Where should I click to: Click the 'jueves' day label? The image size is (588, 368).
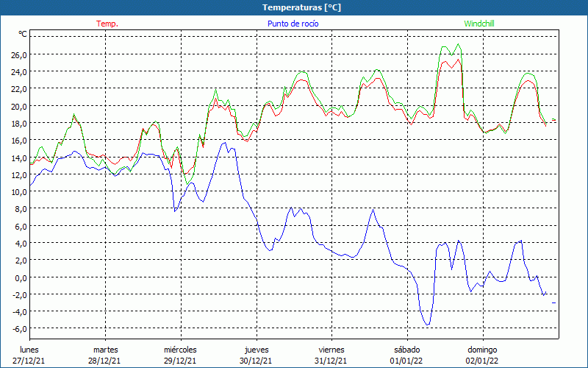tap(257, 350)
